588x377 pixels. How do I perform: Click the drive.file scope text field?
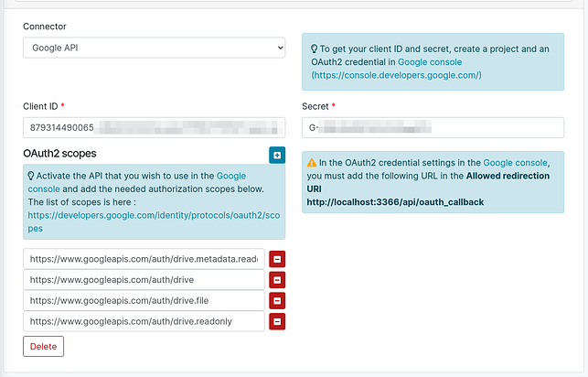tap(144, 300)
